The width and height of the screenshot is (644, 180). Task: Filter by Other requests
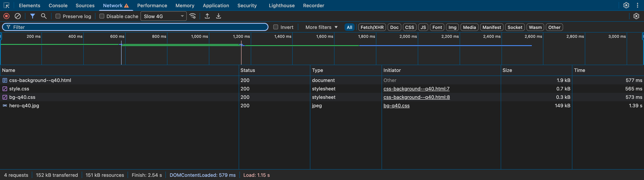[554, 27]
